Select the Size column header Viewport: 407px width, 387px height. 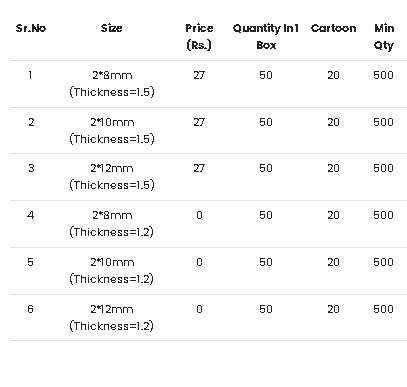pos(112,28)
